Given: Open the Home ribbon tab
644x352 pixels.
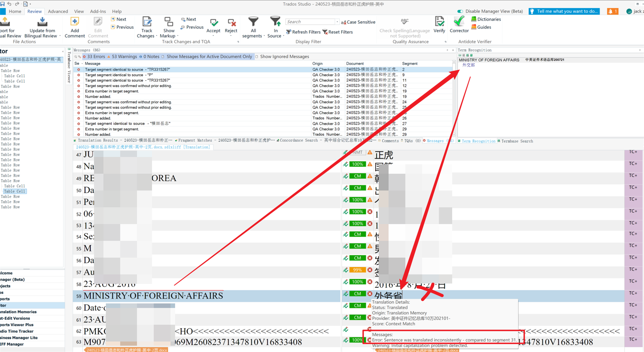Looking at the screenshot, I should coord(15,11).
